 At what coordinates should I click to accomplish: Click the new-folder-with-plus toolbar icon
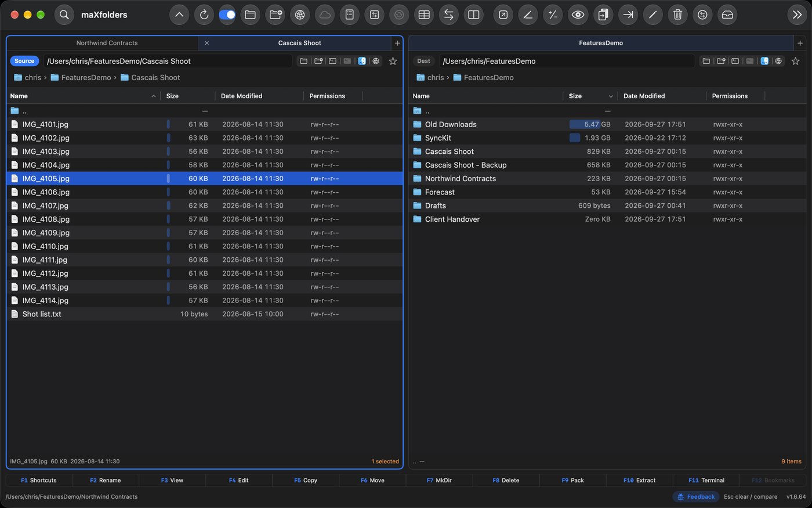point(275,15)
